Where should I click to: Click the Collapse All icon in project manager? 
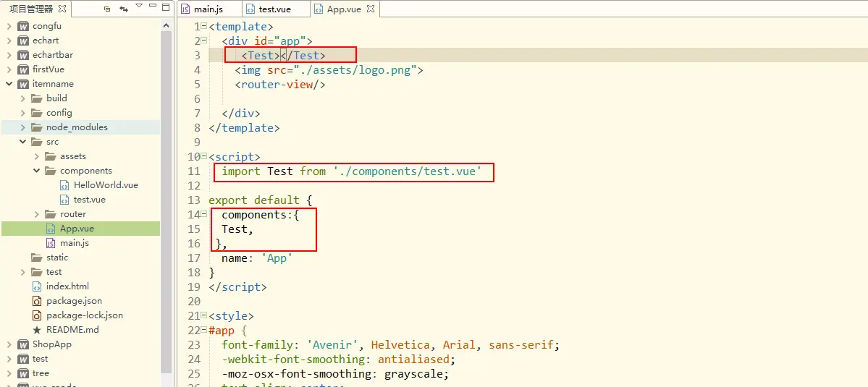pyautogui.click(x=107, y=9)
